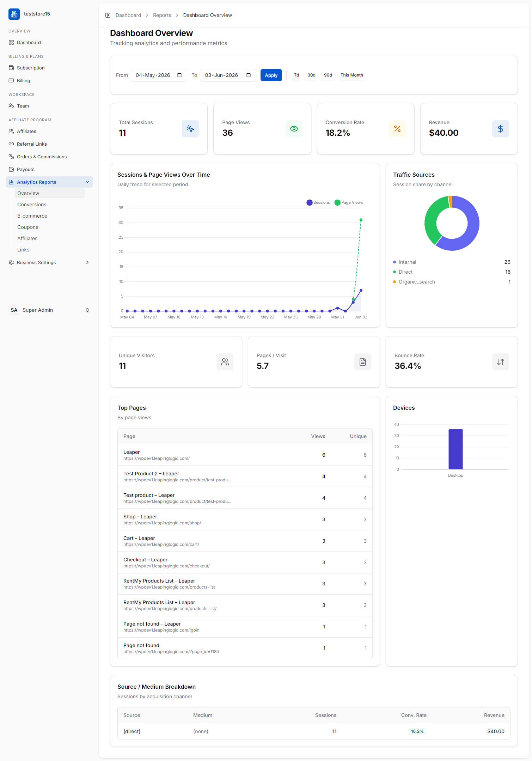Select the This Month range
The width and height of the screenshot is (532, 761).
point(351,75)
